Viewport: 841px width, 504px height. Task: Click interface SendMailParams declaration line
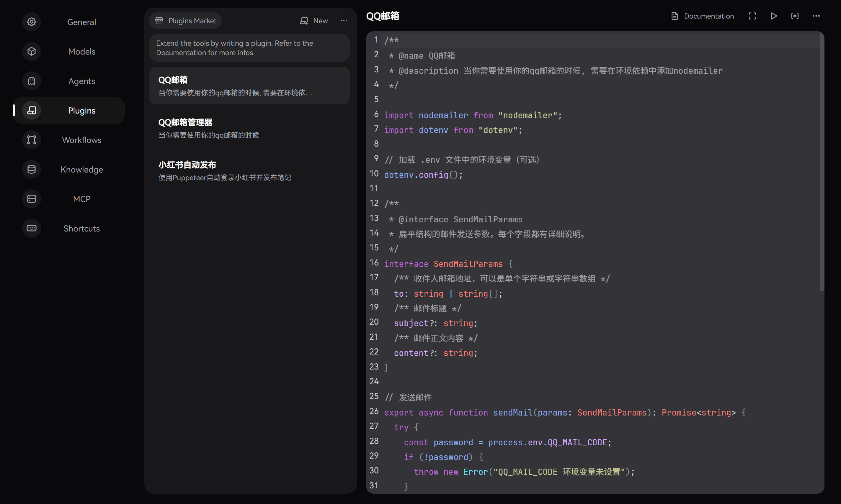coord(448,264)
